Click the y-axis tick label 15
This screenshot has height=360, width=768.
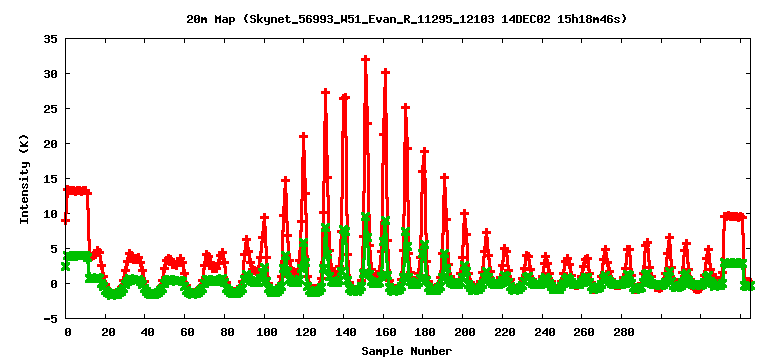coord(52,179)
